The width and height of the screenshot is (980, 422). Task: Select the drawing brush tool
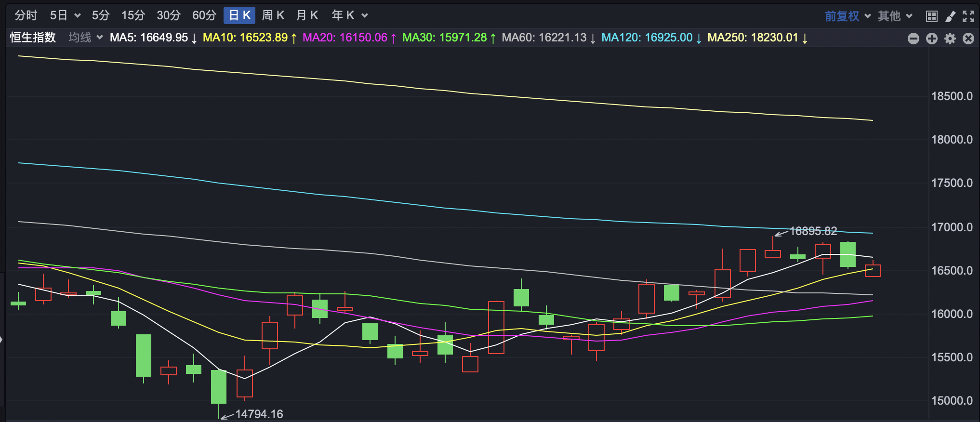tap(950, 16)
